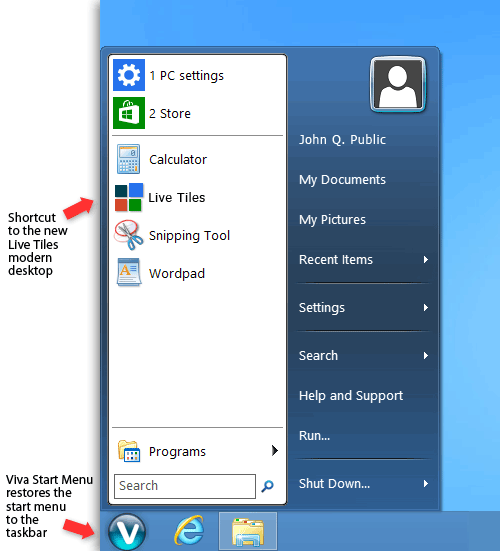Open My Pictures

tap(332, 220)
